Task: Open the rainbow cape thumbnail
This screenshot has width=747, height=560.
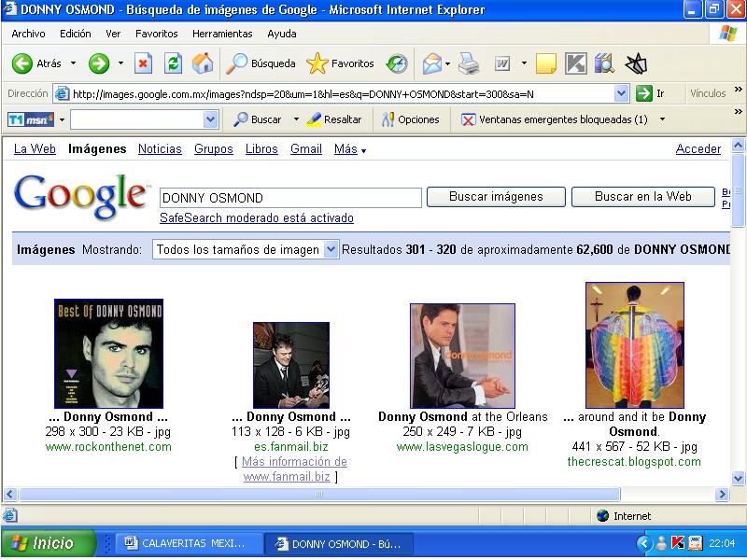Action: [635, 345]
